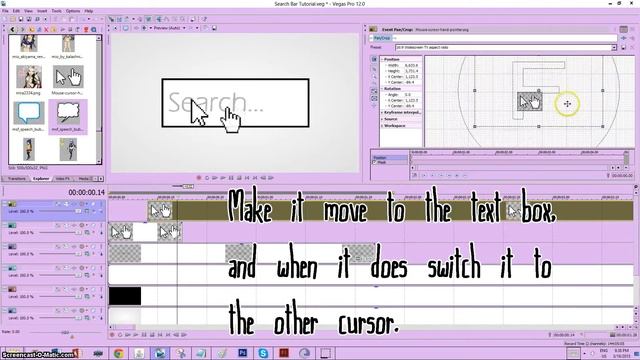Switch to the Video FX tab
This screenshot has width=640, height=360.
pos(62,179)
